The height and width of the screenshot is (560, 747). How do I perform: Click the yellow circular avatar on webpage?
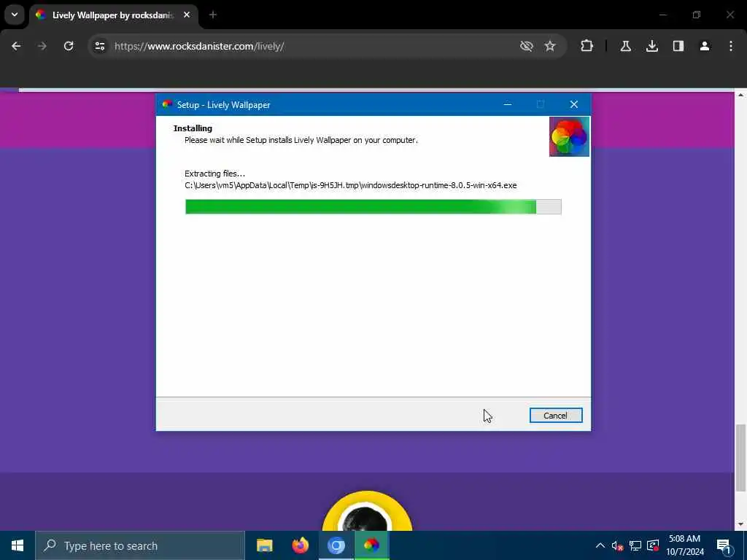(x=367, y=511)
